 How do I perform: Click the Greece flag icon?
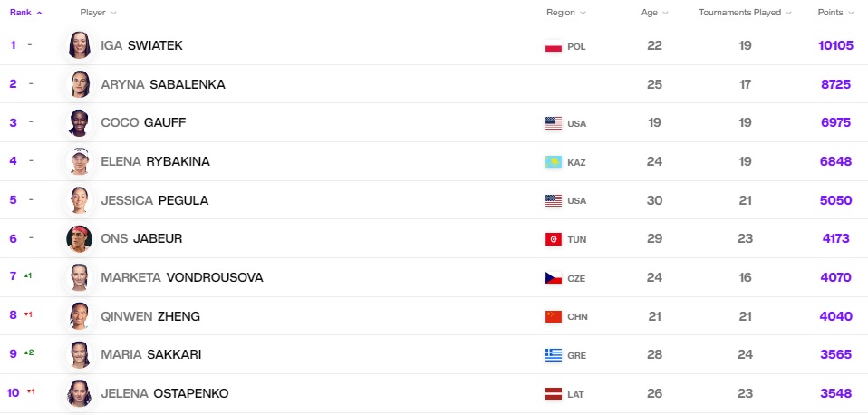[x=553, y=355]
